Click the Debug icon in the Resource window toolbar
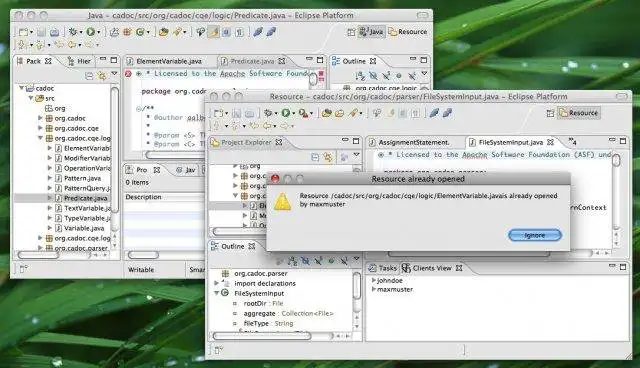The height and width of the screenshot is (368, 640). 268,113
